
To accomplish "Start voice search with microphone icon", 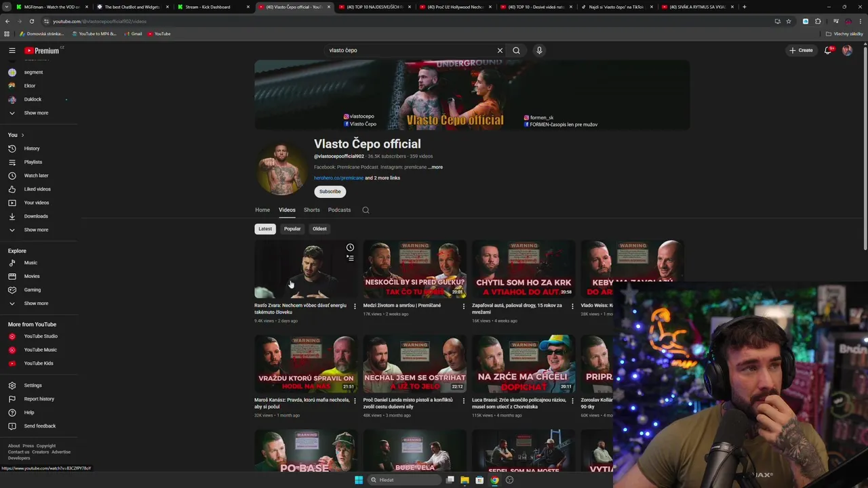I will click(x=539, y=50).
